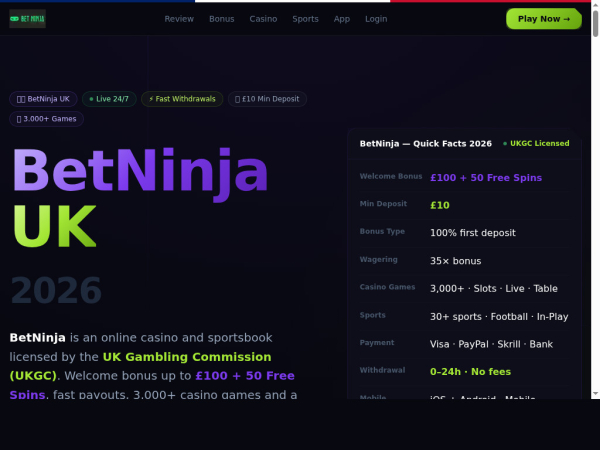Click the 2026 heading text
Screen dimensions: 600x450
tap(56, 290)
